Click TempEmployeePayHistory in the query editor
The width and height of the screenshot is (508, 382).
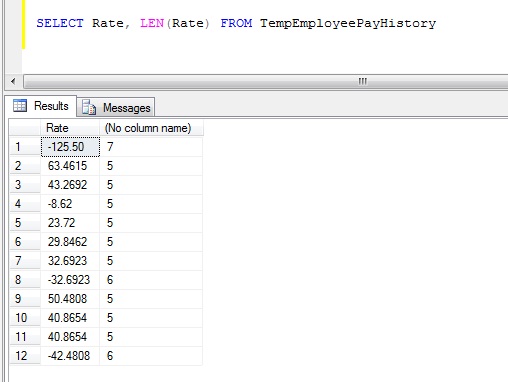coord(348,23)
